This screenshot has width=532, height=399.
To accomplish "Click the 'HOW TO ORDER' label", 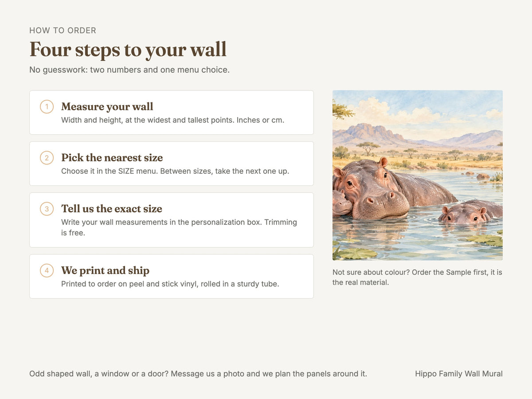I will click(63, 31).
